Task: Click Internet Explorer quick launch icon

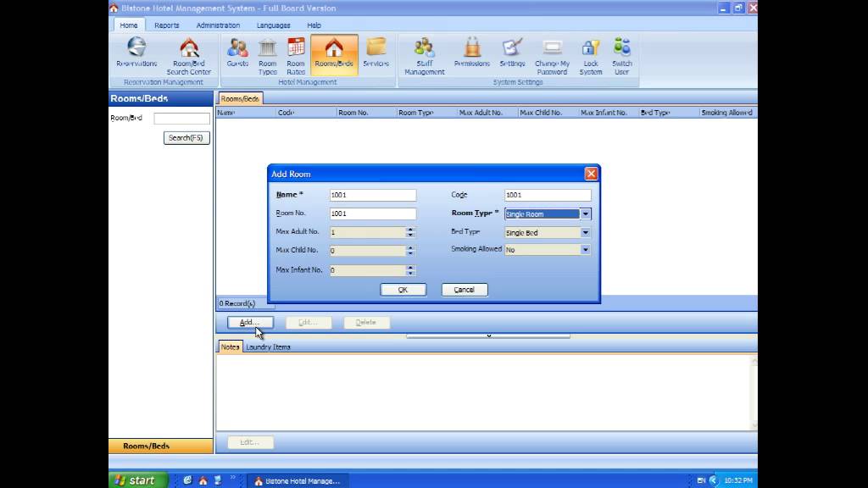Action: pyautogui.click(x=187, y=480)
